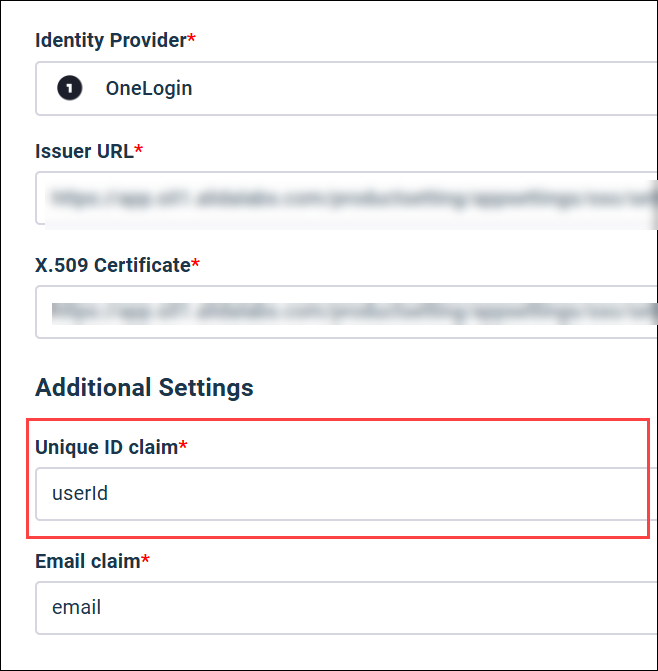Place cursor on the userId value text
The height and width of the screenshot is (671, 658).
click(x=80, y=493)
